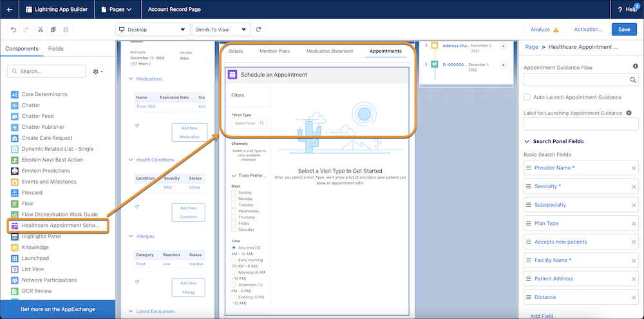Click the Analyze button
This screenshot has width=644, height=319.
click(544, 30)
